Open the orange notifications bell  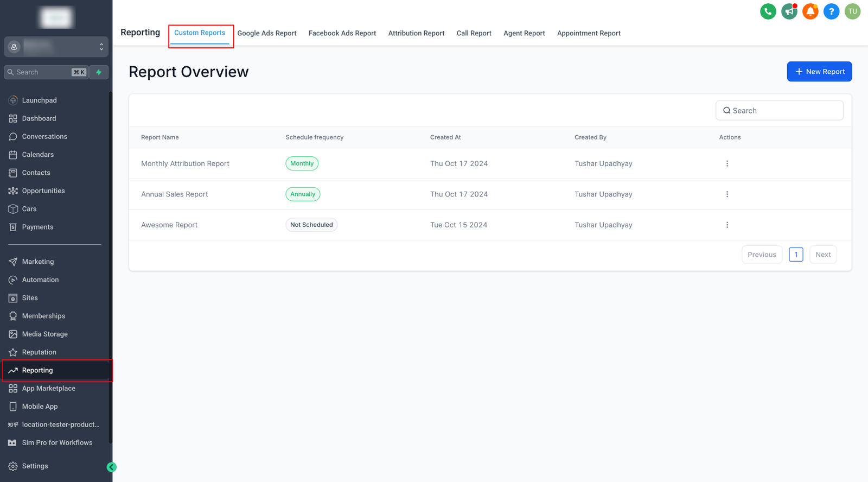(x=810, y=11)
